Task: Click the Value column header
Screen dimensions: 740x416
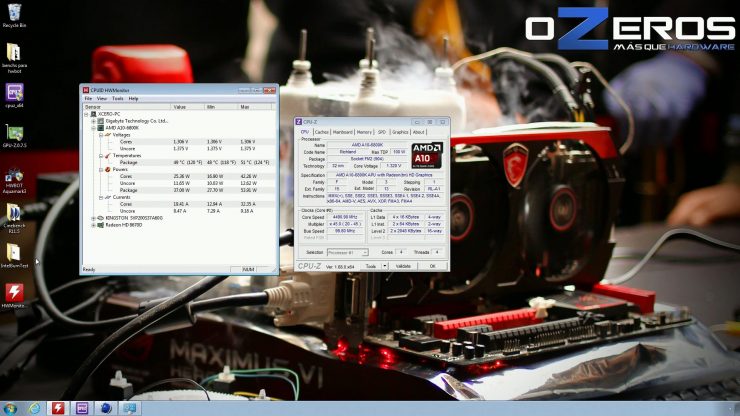Action: (188, 107)
